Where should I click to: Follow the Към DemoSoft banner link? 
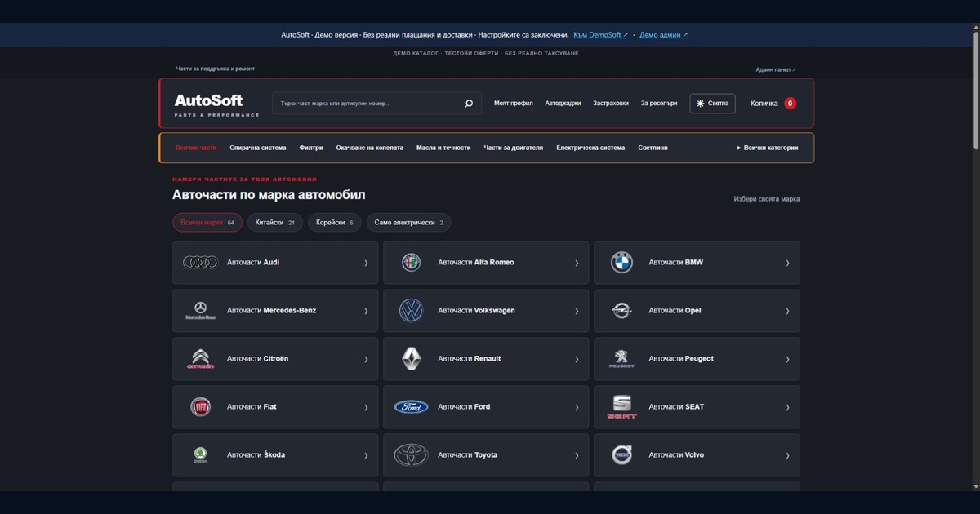pos(601,35)
